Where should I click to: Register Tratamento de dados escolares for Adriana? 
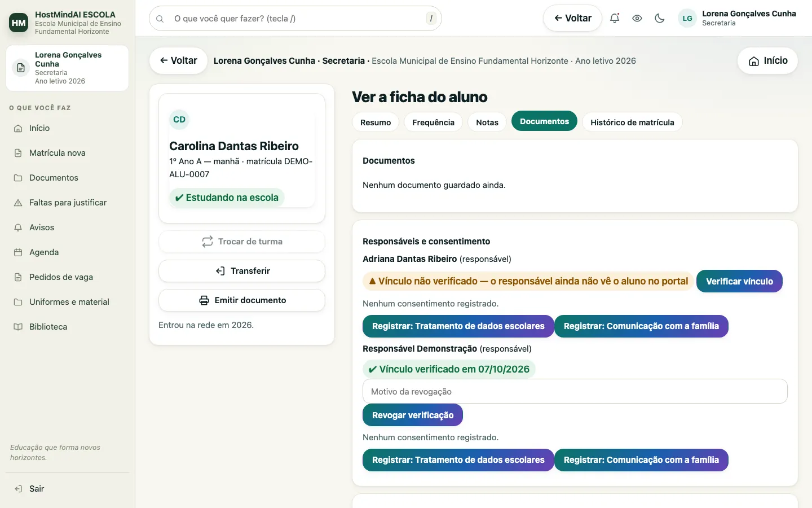[458, 326]
